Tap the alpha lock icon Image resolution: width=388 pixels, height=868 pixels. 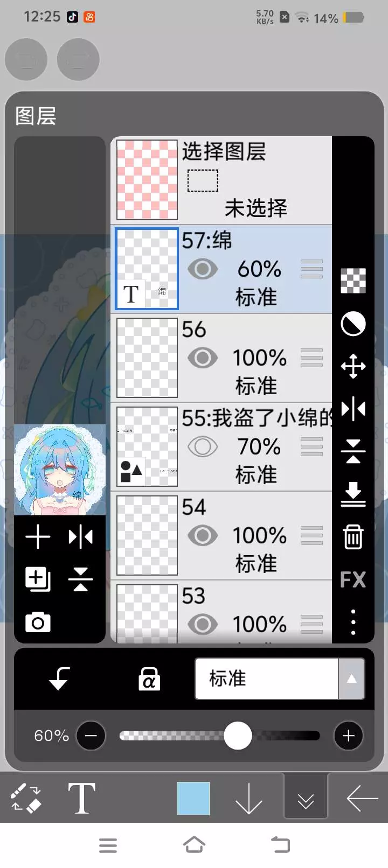(x=149, y=678)
